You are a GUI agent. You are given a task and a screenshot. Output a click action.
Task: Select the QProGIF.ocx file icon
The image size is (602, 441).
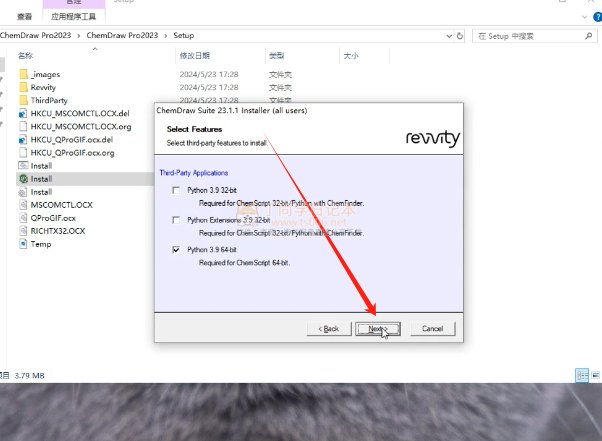tap(23, 218)
